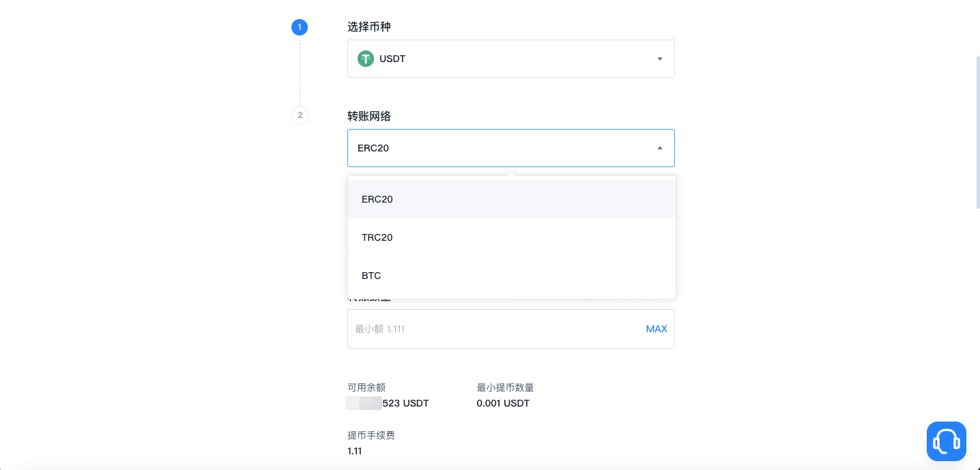Click the 0.001 USDT minimum value

[503, 403]
